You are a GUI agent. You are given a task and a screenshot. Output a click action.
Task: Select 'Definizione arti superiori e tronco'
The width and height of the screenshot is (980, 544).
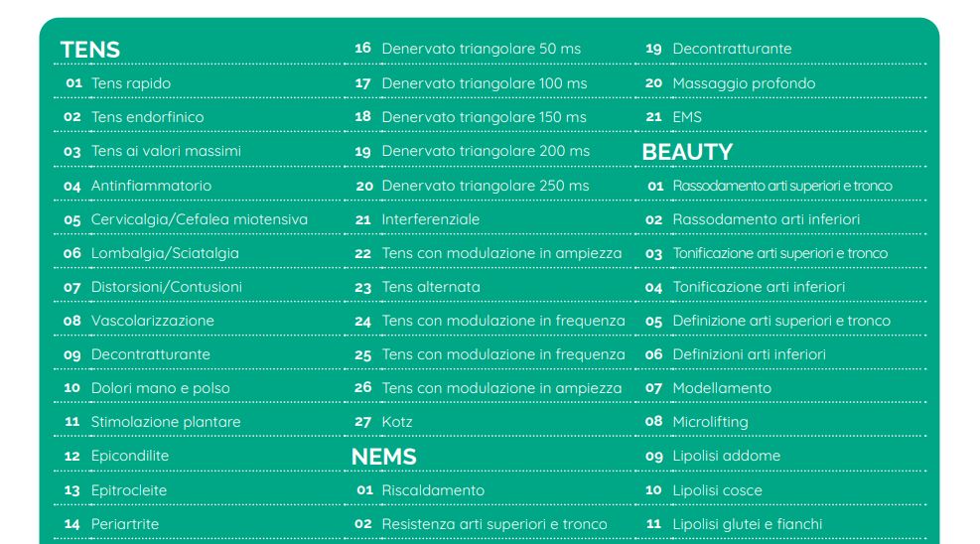click(781, 321)
